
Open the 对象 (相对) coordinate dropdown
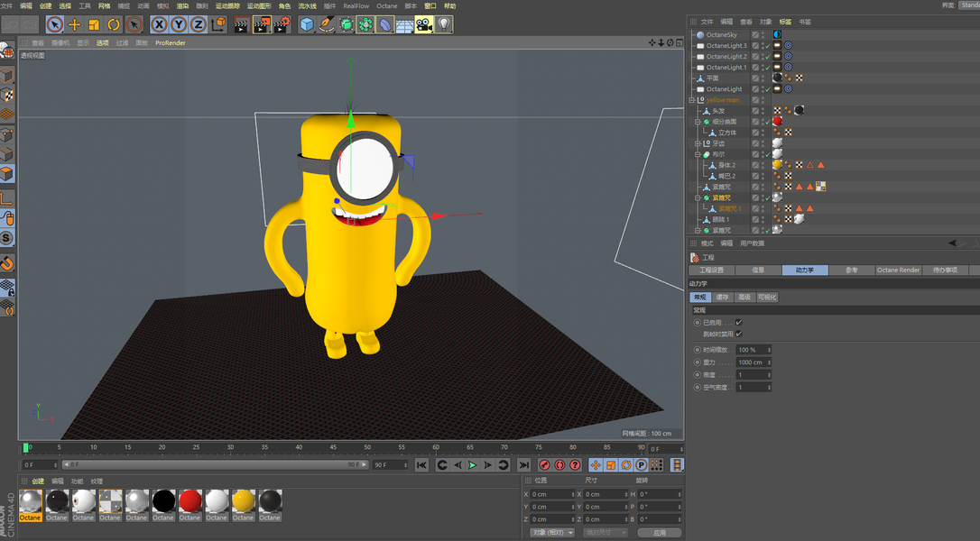click(552, 532)
